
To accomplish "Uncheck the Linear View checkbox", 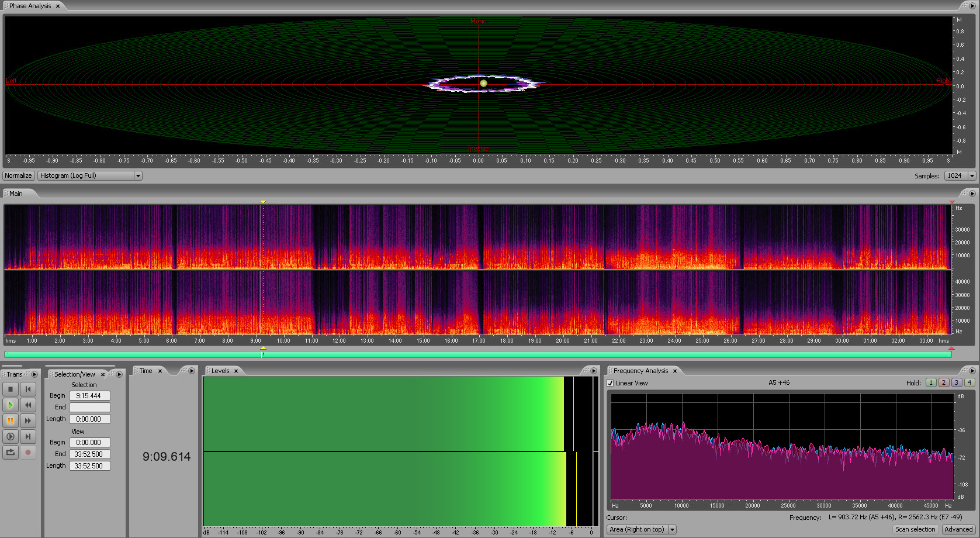I will 610,383.
